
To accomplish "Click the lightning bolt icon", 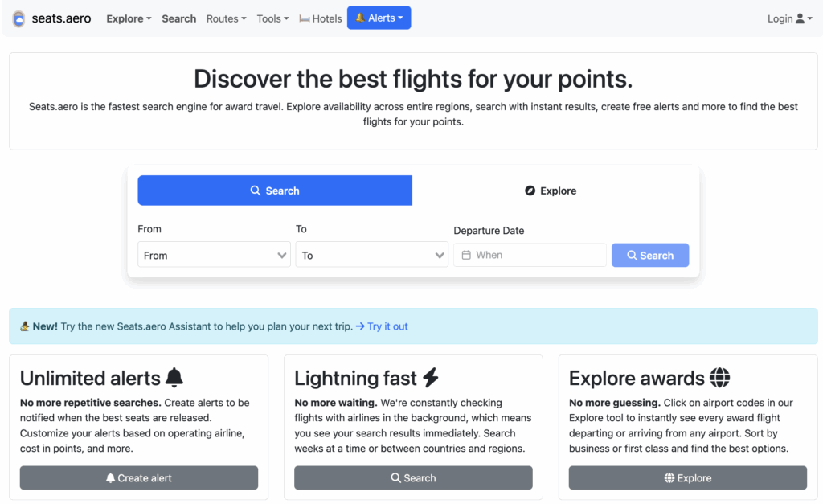I will pos(431,378).
